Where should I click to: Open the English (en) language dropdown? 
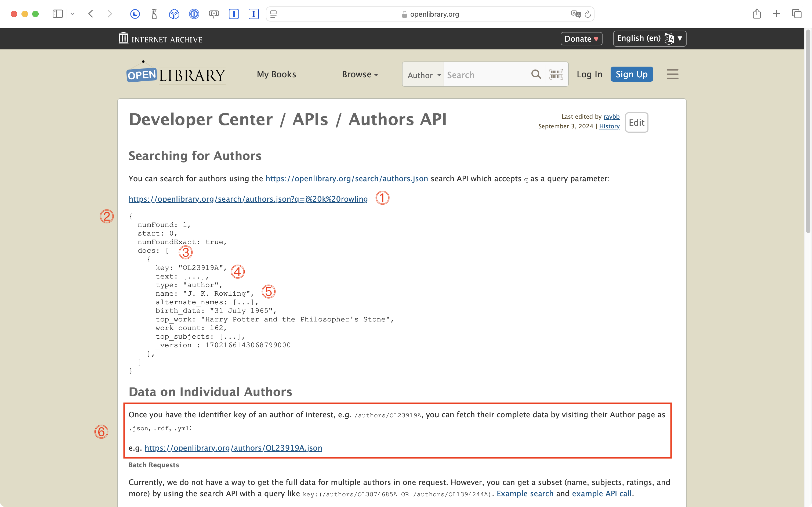649,39
